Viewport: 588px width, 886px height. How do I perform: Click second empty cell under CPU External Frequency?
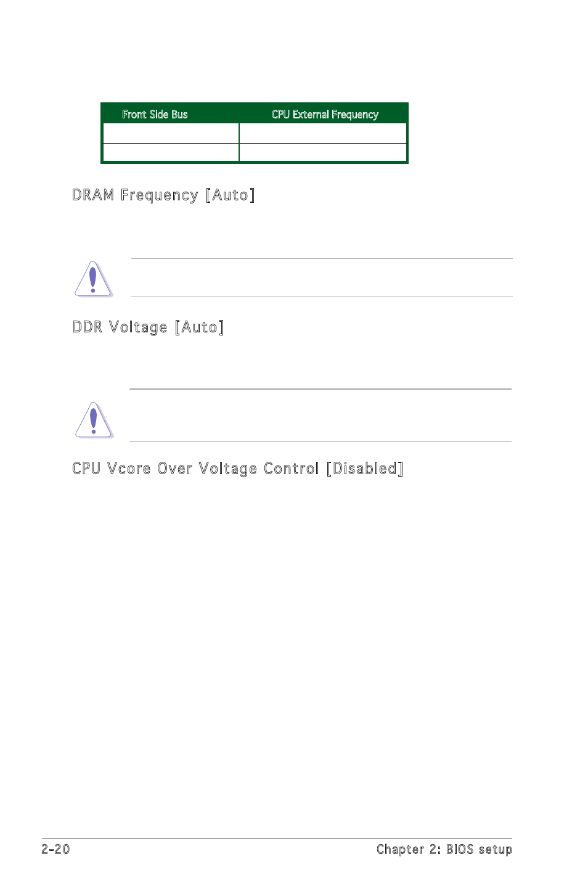323,152
